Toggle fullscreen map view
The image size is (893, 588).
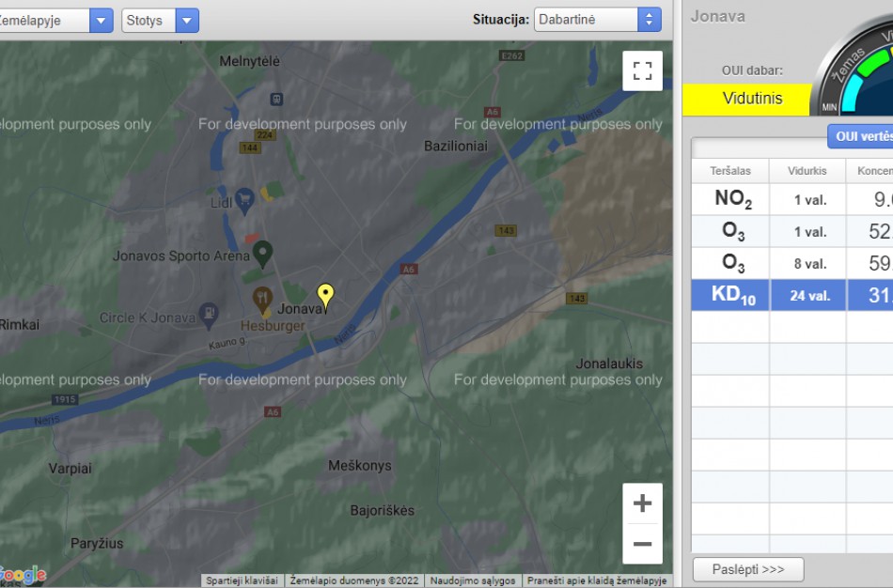[642, 70]
